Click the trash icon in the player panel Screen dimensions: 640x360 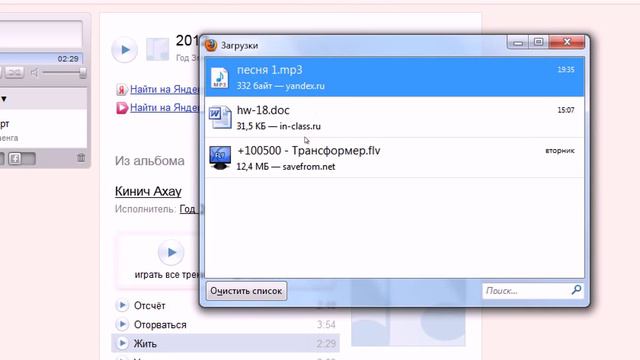click(x=81, y=158)
